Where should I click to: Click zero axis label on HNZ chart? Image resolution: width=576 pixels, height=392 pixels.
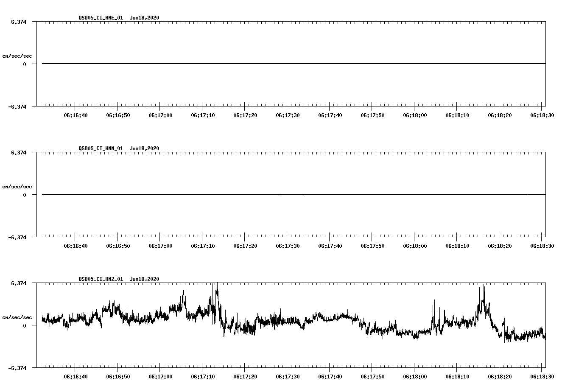pos(25,325)
